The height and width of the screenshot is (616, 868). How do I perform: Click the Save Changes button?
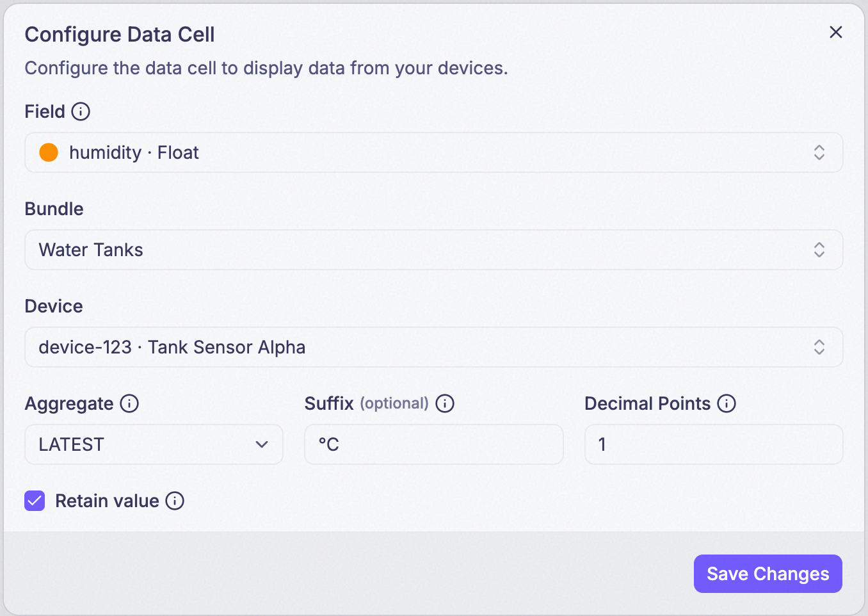[768, 574]
